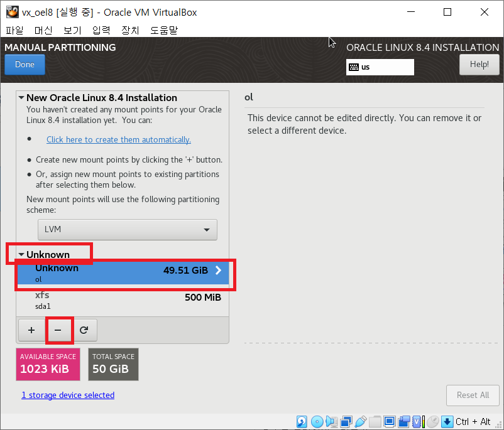Viewport: 504px width, 430px height.
Task: Open the 파일 menu
Action: 15,30
